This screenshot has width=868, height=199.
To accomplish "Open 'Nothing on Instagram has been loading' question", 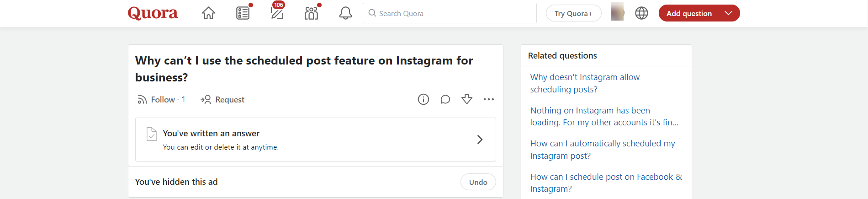I will coord(604,117).
